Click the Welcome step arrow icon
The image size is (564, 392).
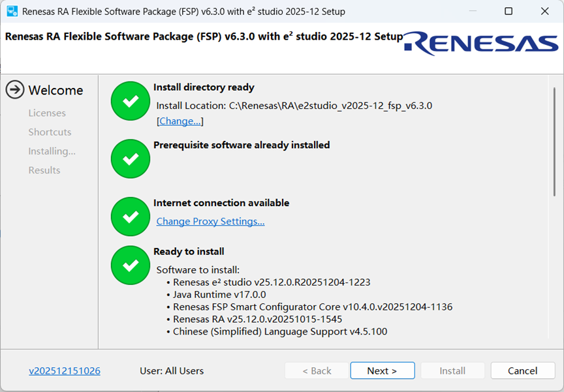pos(15,89)
